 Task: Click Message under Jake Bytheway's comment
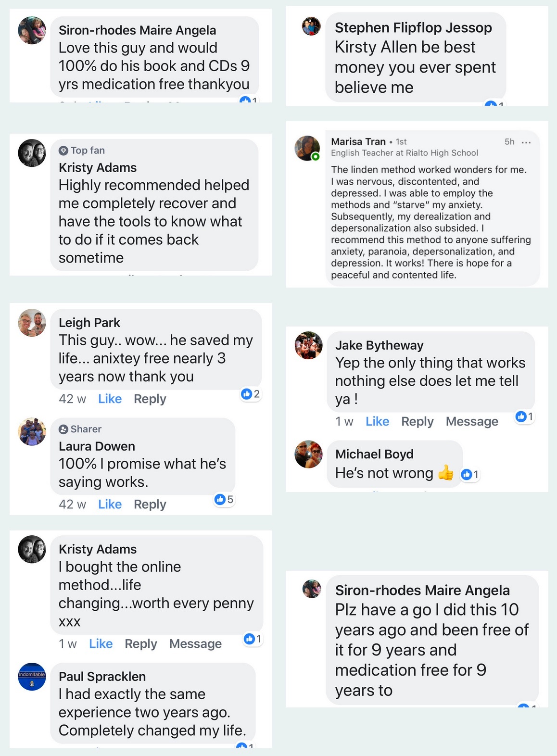[472, 421]
